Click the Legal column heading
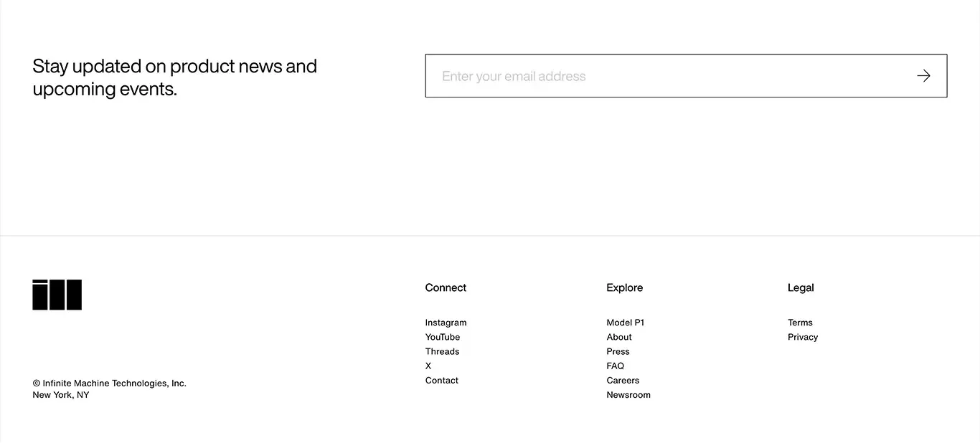 tap(801, 287)
